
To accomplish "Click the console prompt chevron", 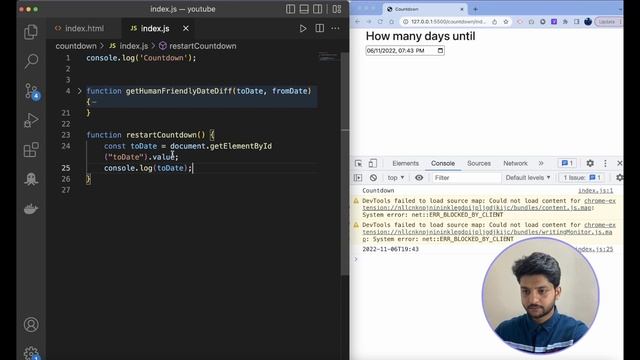I will click(356, 259).
